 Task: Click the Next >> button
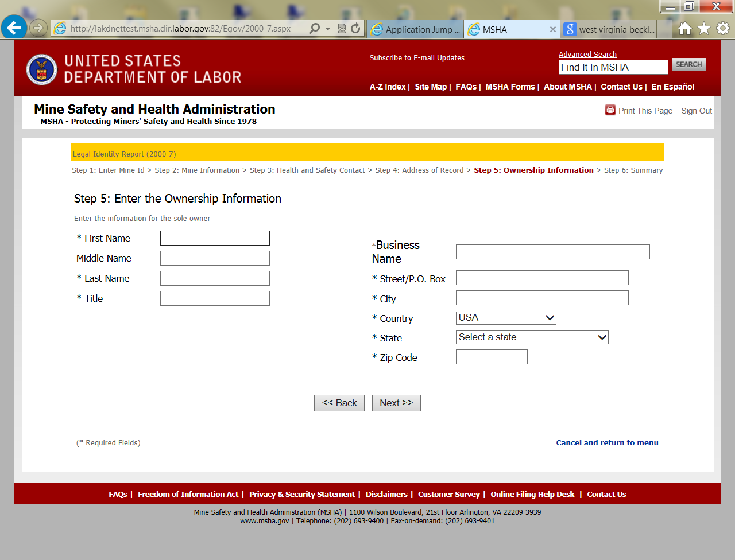(x=396, y=403)
